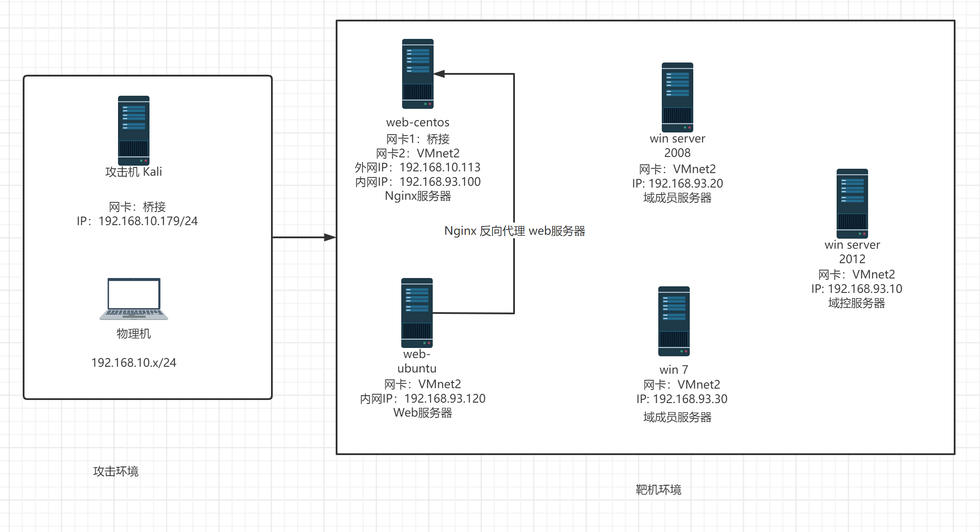Click the IP 192.168.93.30 text under win 7
Viewport: 980px width, 532px height.
coord(681,399)
